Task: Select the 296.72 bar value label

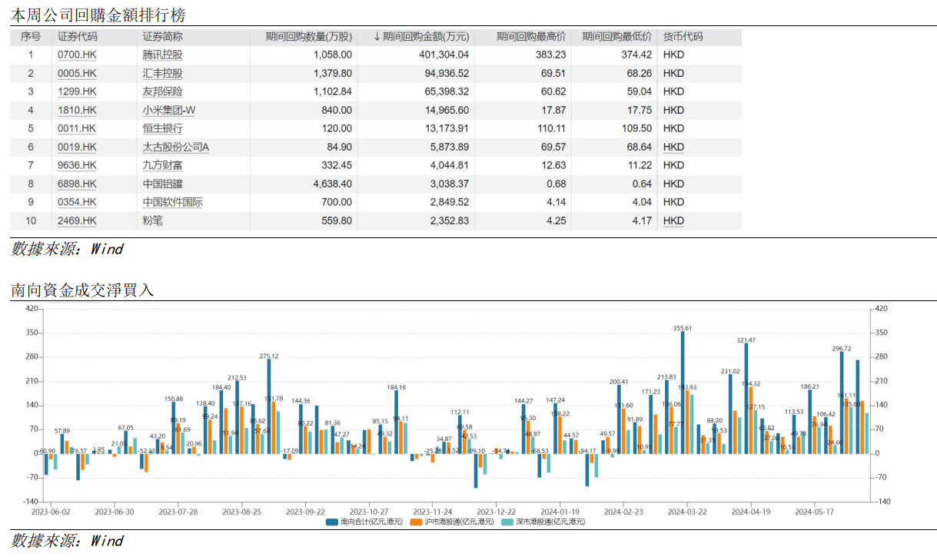Action: [x=842, y=348]
